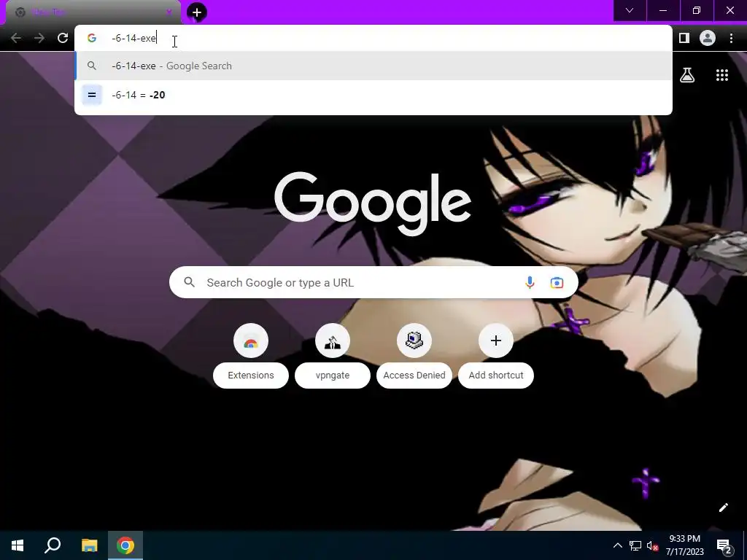This screenshot has width=747, height=560.
Task: Click Add shortcut tile
Action: 496,356
